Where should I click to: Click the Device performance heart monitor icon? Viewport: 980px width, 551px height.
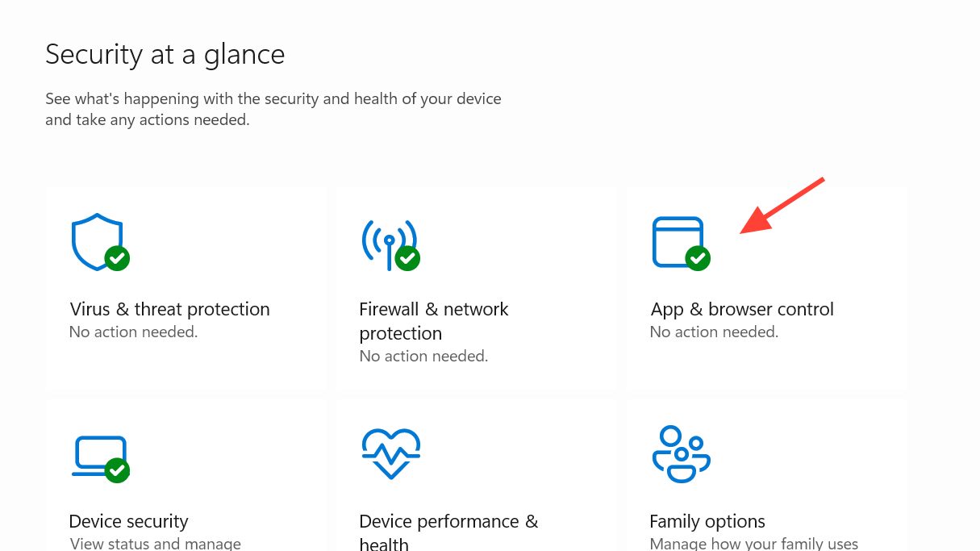pos(391,453)
